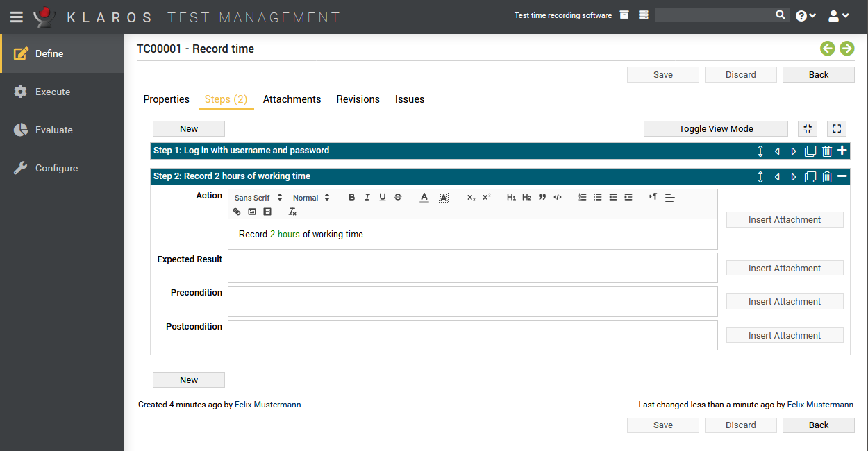The height and width of the screenshot is (451, 868).
Task: Click the right triangle arrow on Step 1
Action: (x=794, y=151)
